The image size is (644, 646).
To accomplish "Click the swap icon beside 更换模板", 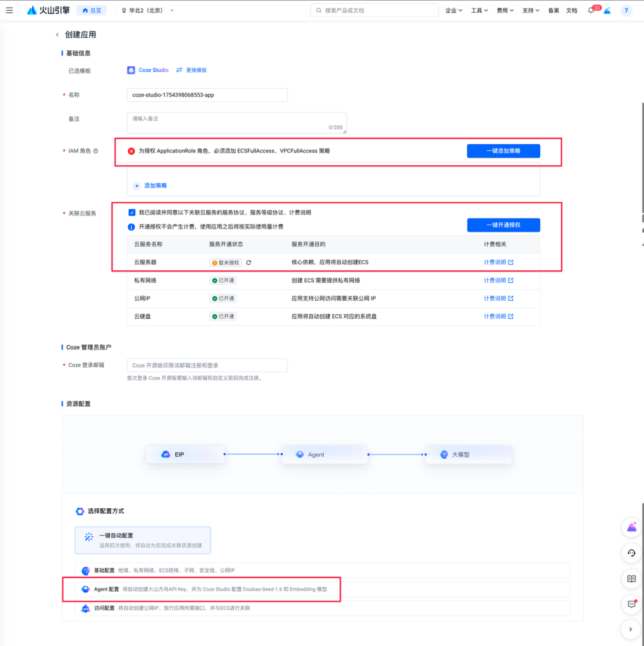I will (179, 70).
